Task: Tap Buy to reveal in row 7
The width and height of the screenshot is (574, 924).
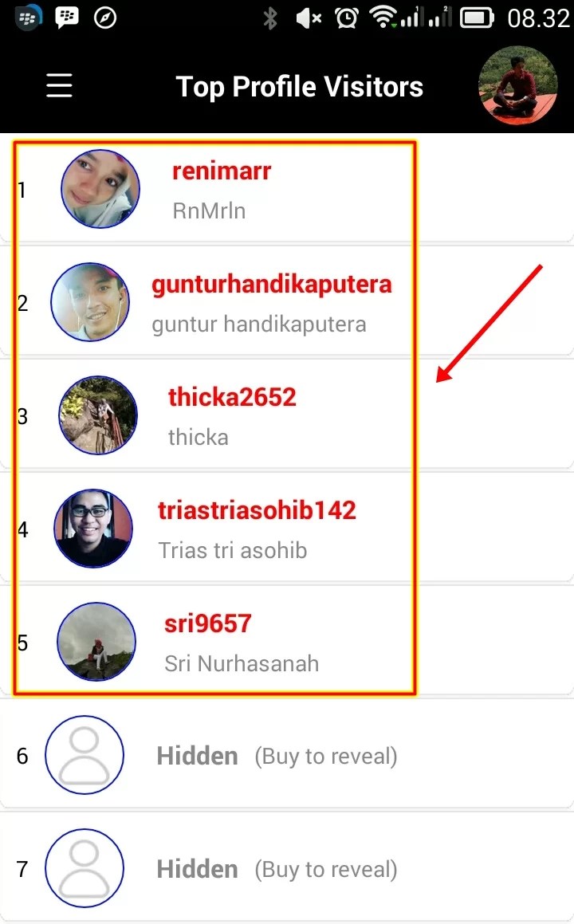Action: [326, 869]
